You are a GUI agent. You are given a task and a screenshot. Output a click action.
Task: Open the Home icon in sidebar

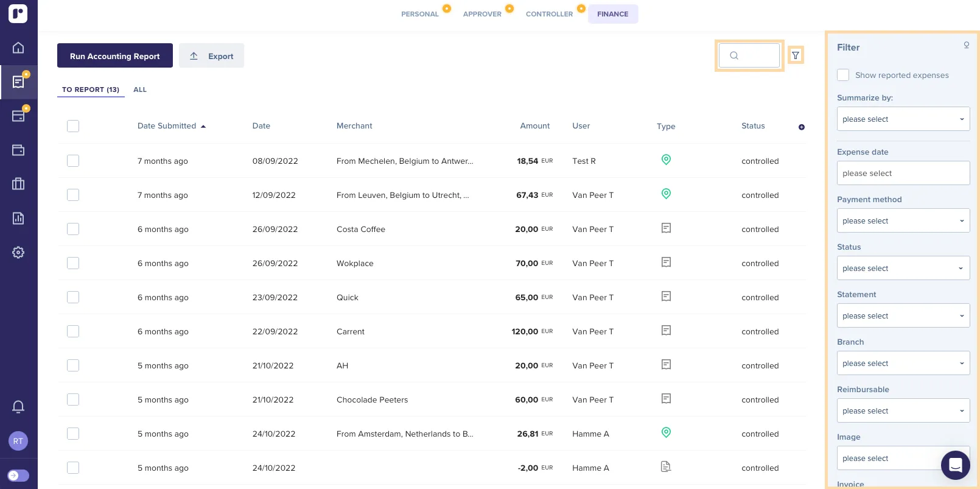18,47
